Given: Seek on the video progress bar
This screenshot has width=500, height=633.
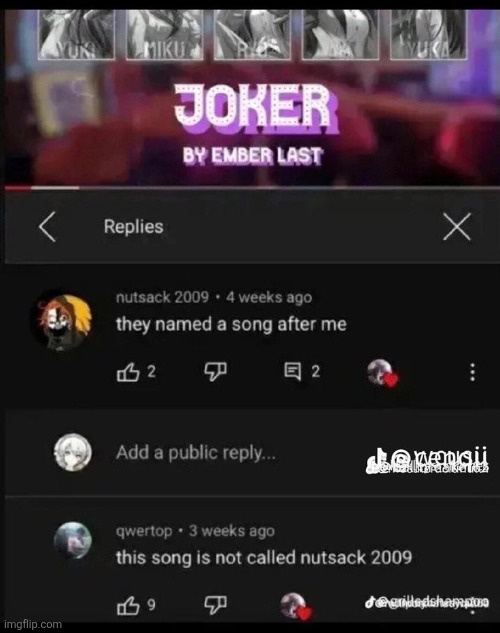Looking at the screenshot, I should [252, 188].
